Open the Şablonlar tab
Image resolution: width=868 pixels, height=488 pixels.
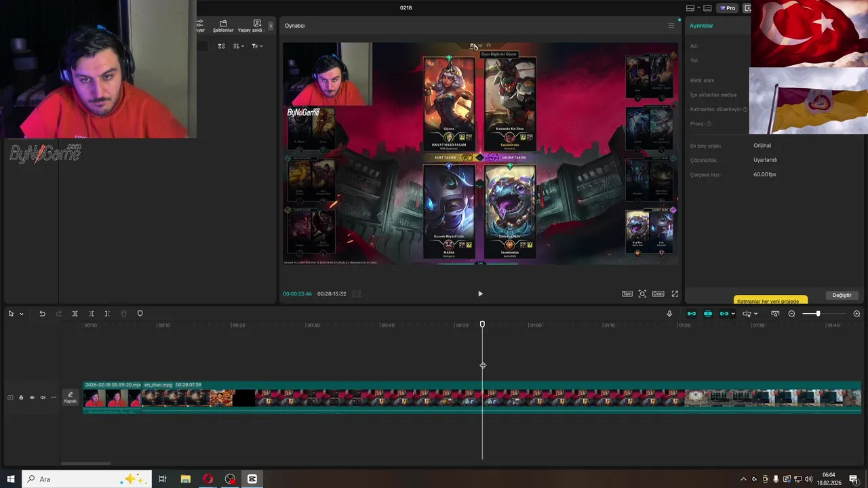223,26
